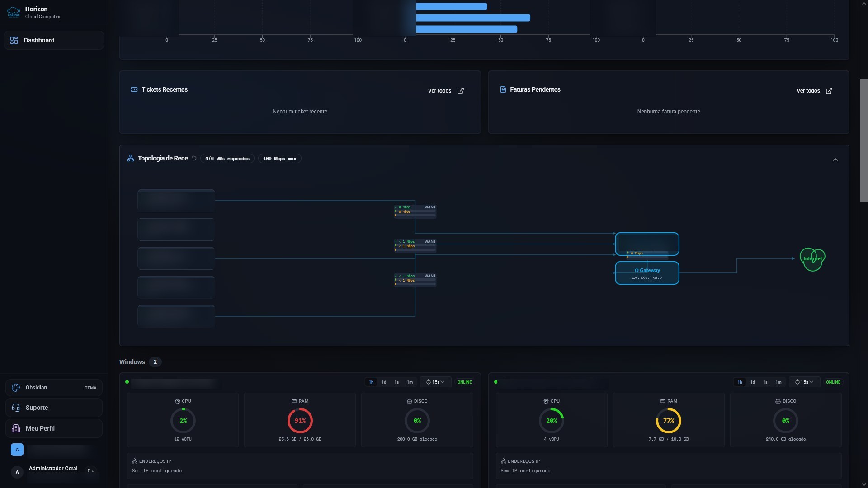Select 1m range on second Windows VM

pyautogui.click(x=778, y=382)
